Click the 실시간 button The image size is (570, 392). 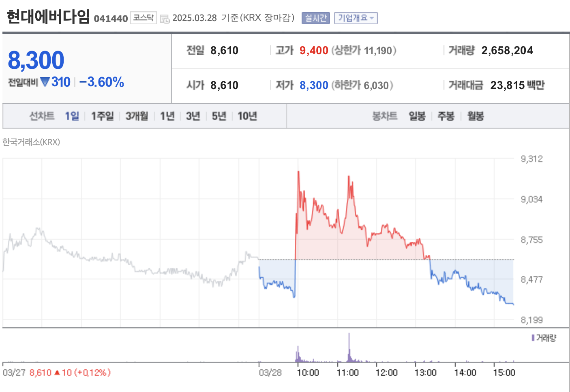point(315,18)
